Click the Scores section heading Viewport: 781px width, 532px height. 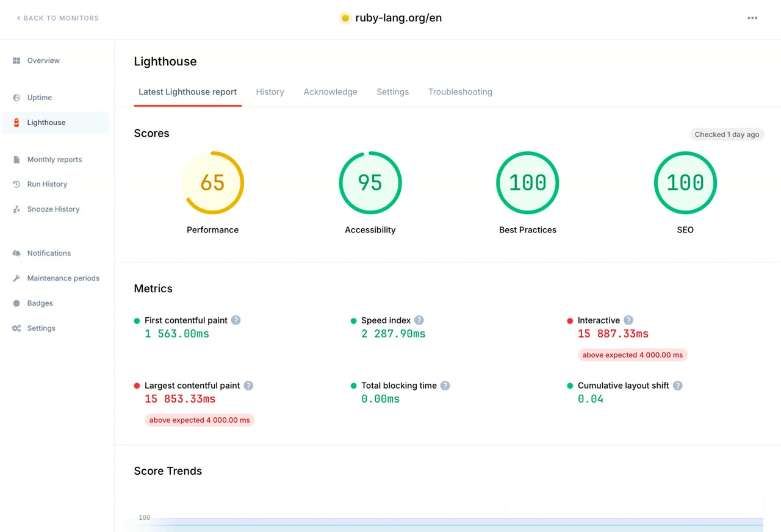click(151, 134)
